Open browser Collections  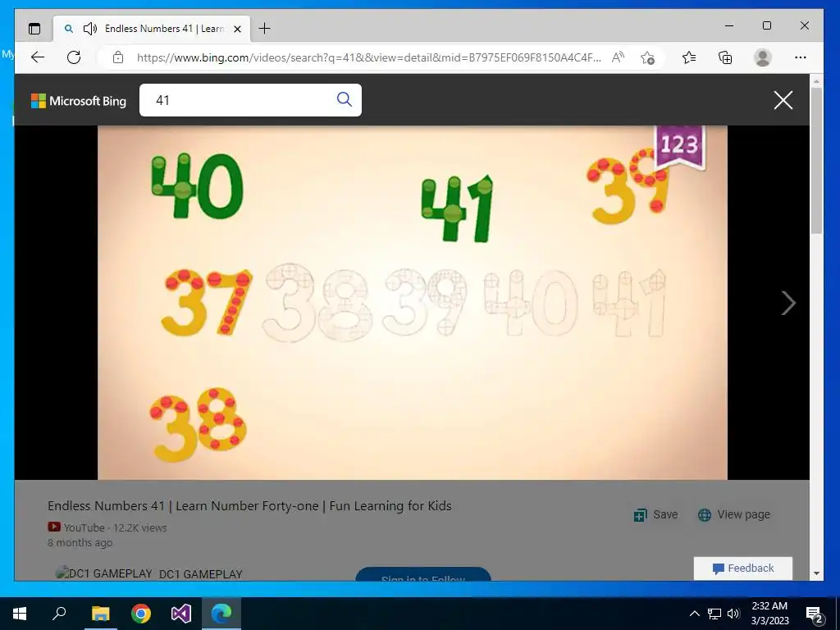point(725,57)
